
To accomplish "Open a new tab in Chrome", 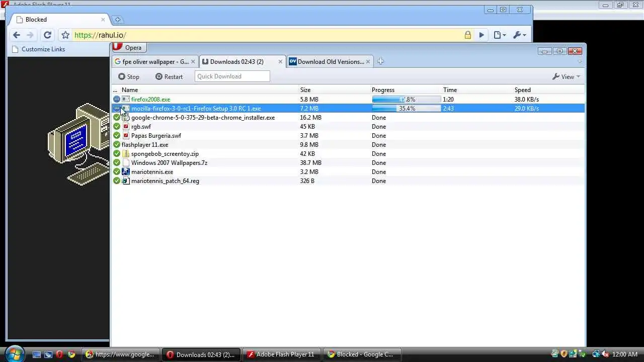I will (118, 20).
